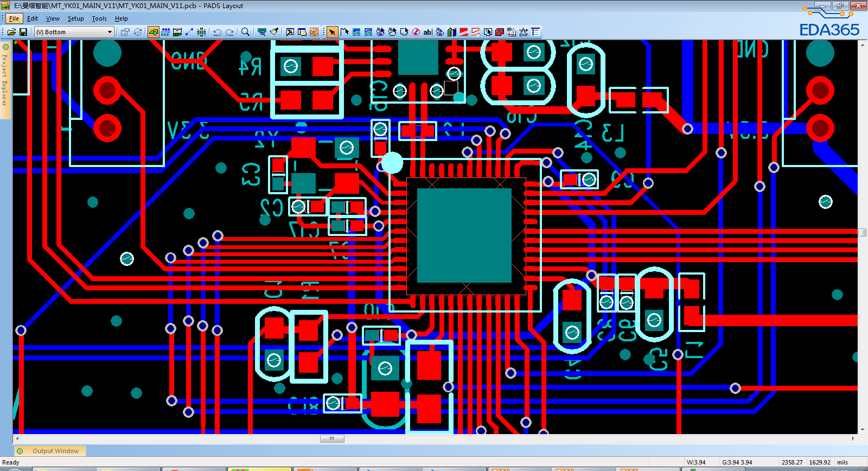Activate the Zoom magnifier tool
This screenshot has height=471, width=868.
click(245, 32)
